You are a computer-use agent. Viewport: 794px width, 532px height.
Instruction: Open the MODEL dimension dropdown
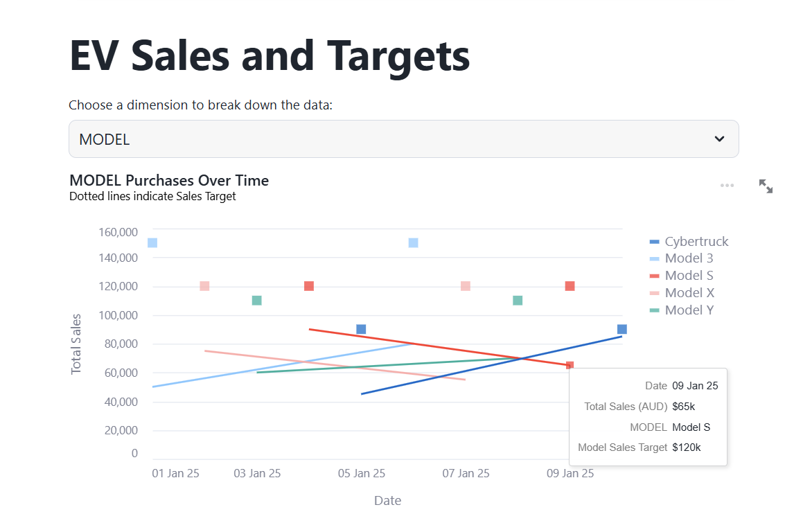pos(404,139)
